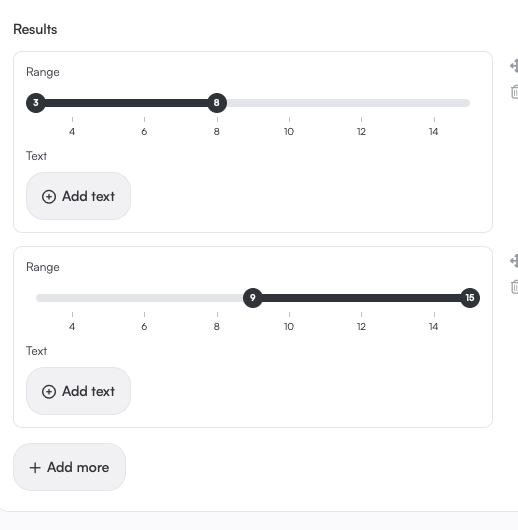The image size is (518, 530).
Task: Click Add text in the 3–8 range card
Action: 78,196
